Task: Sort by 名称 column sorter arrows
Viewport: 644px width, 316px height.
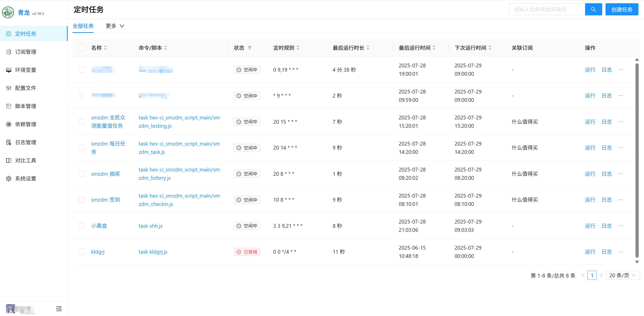Action: 105,48
